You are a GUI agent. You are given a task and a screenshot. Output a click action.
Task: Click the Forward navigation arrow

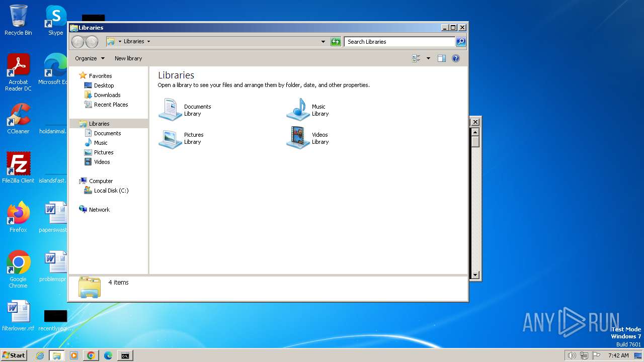point(92,42)
